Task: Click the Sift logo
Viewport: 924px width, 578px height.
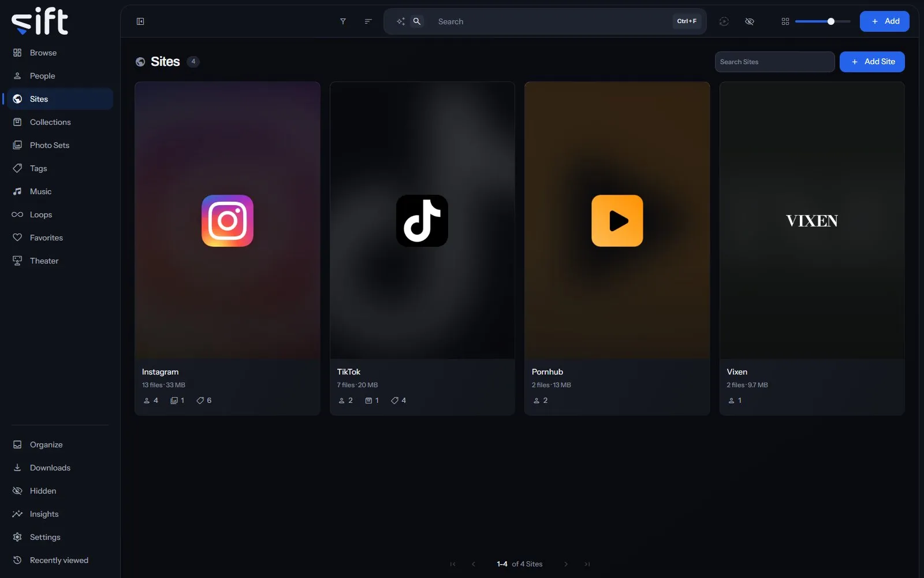Action: click(x=40, y=21)
